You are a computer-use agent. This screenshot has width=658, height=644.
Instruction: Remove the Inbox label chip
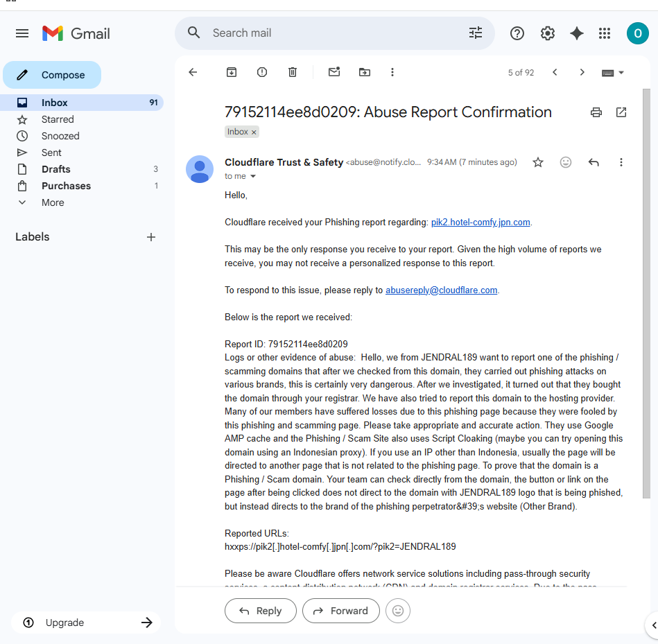pos(254,132)
